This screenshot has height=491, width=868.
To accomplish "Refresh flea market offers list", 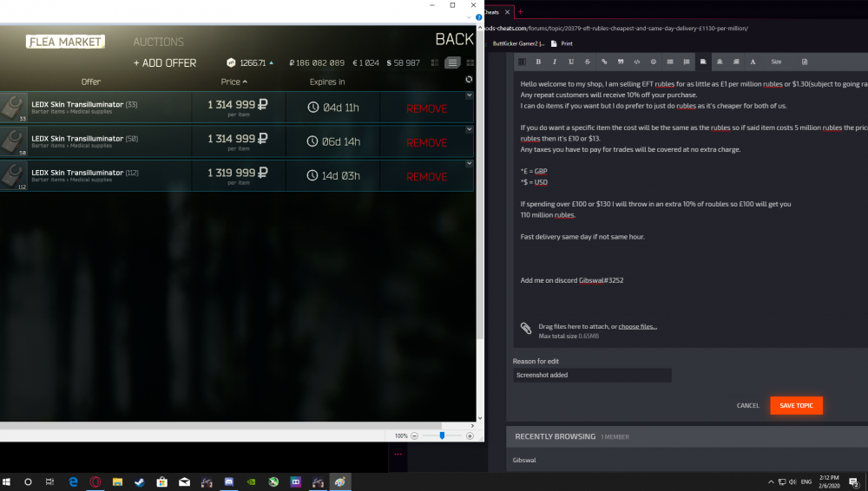I will [x=469, y=80].
